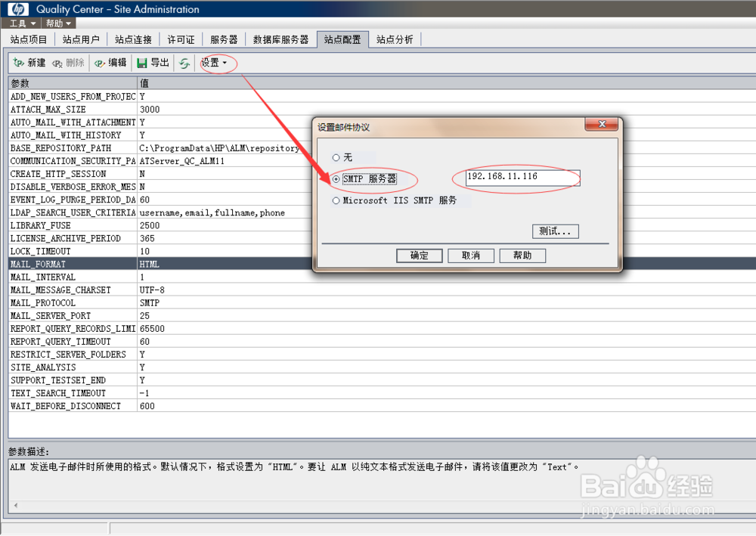Select the LIBRARY_FUSE parameter row

coord(382,225)
